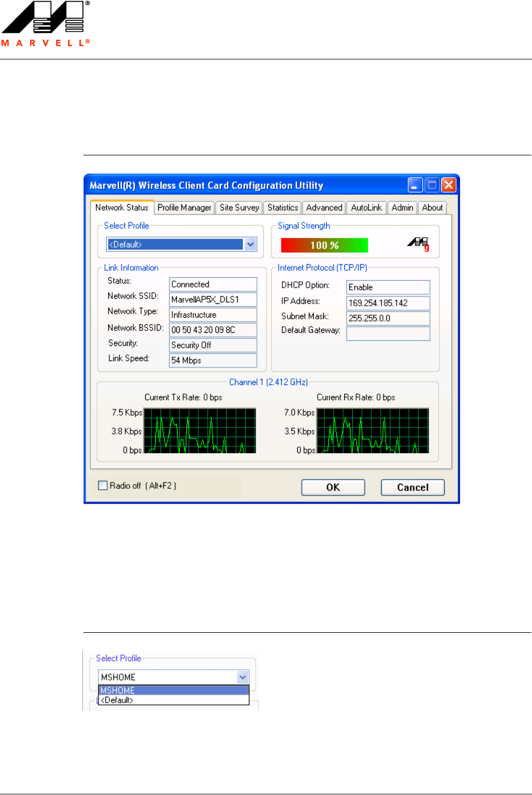532x795 pixels.
Task: Click the Network Type field Infrastructure
Action: (213, 315)
